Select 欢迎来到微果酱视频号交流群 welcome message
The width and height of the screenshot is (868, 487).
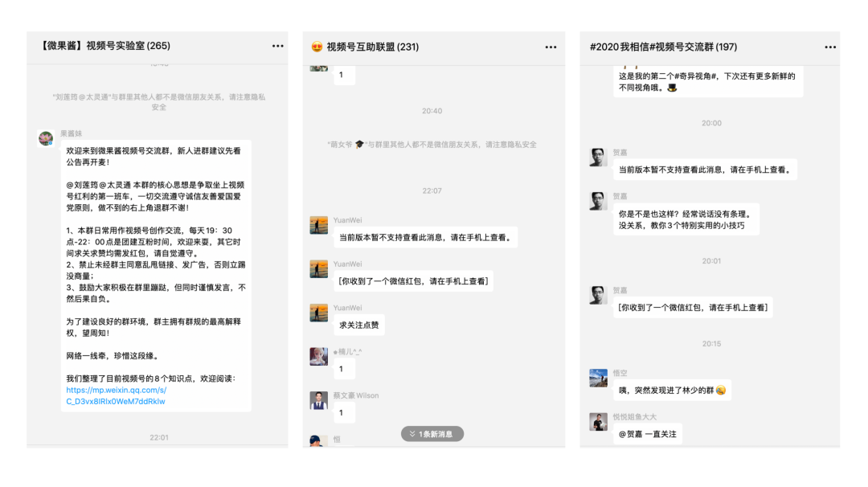[156, 276]
